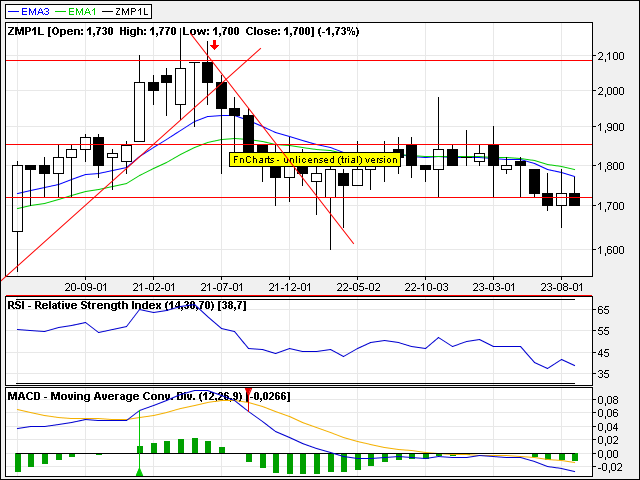Click the MACD -0,02 axis label
Image resolution: width=640 pixels, height=480 pixels.
pyautogui.click(x=608, y=467)
